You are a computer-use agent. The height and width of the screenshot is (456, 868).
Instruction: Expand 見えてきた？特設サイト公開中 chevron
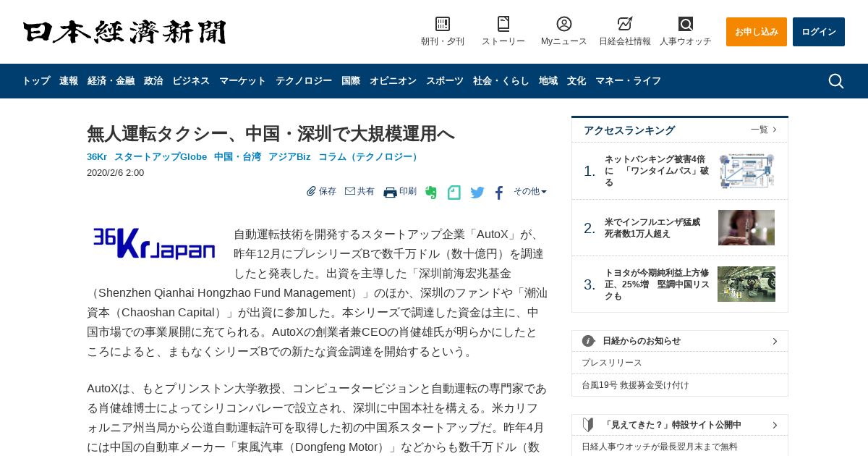(775, 425)
